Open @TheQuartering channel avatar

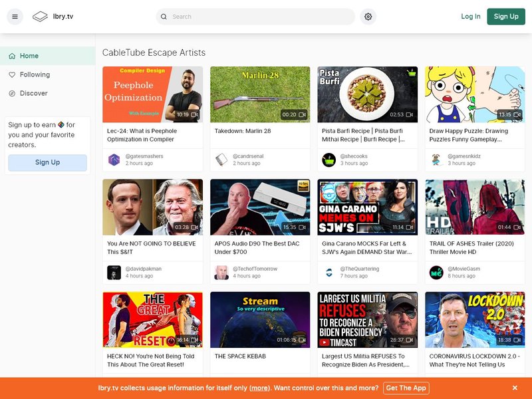(329, 272)
